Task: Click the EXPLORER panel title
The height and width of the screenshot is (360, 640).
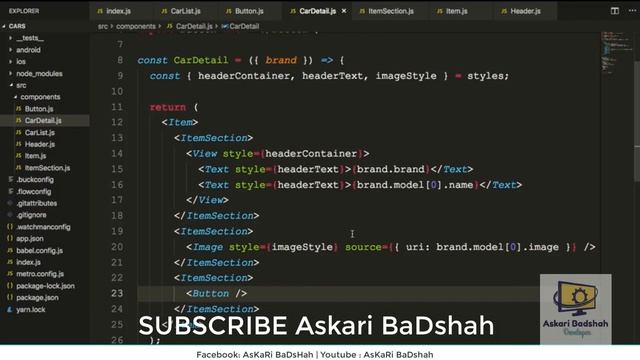Action: tap(24, 11)
